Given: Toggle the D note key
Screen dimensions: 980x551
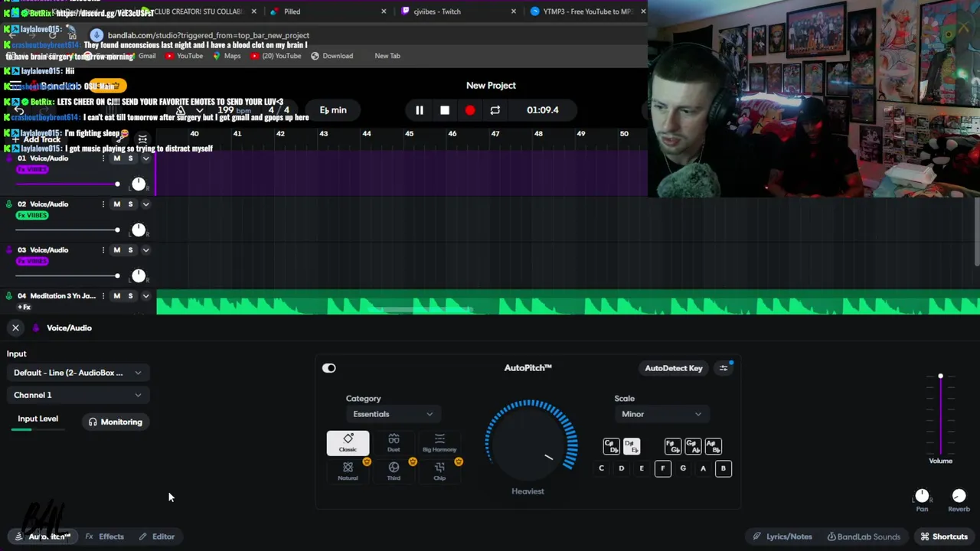Looking at the screenshot, I should click(622, 468).
